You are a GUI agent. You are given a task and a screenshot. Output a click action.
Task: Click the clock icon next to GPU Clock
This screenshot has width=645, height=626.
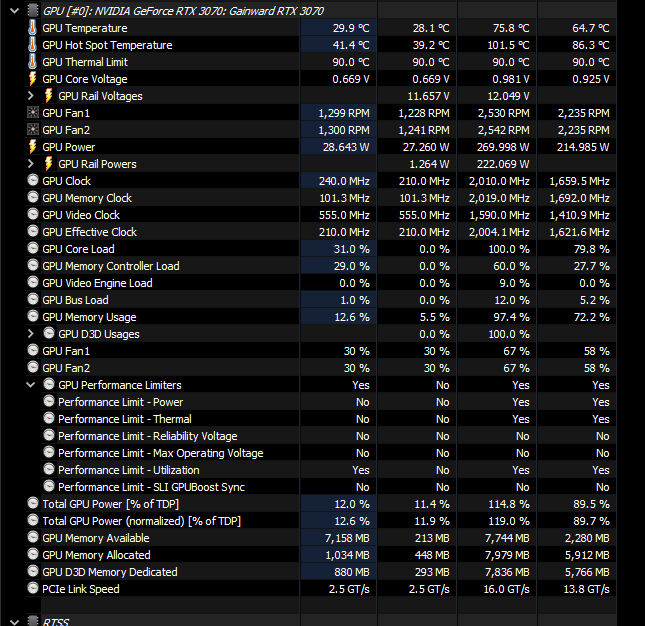coord(32,181)
